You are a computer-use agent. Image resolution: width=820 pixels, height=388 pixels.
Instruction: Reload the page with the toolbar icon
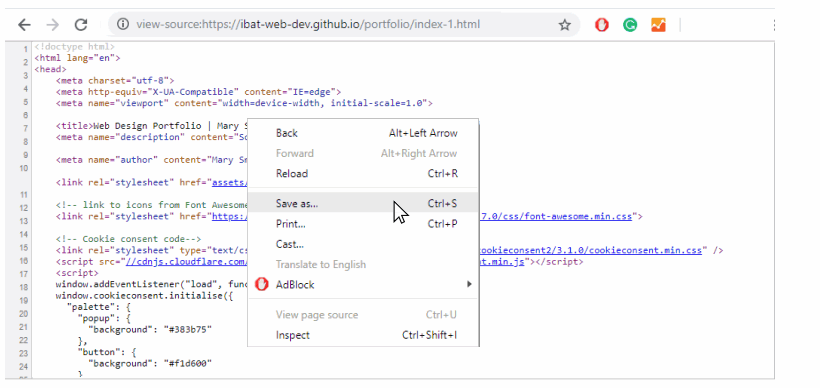pyautogui.click(x=81, y=25)
